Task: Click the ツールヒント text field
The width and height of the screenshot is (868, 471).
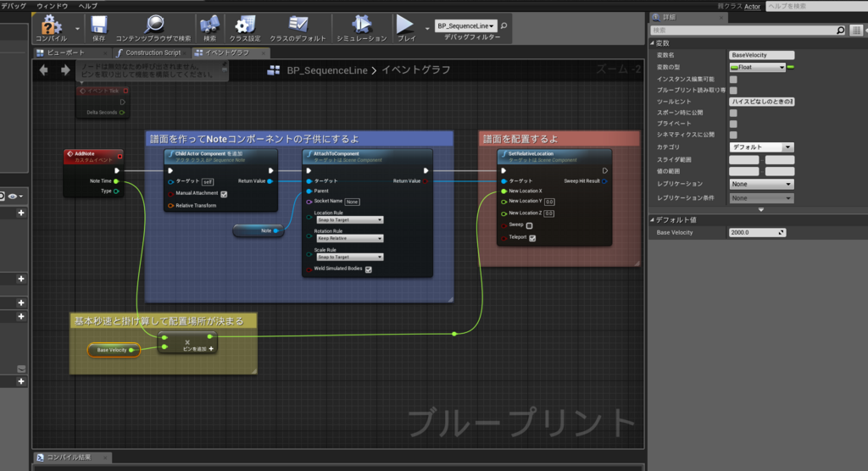Action: [761, 102]
